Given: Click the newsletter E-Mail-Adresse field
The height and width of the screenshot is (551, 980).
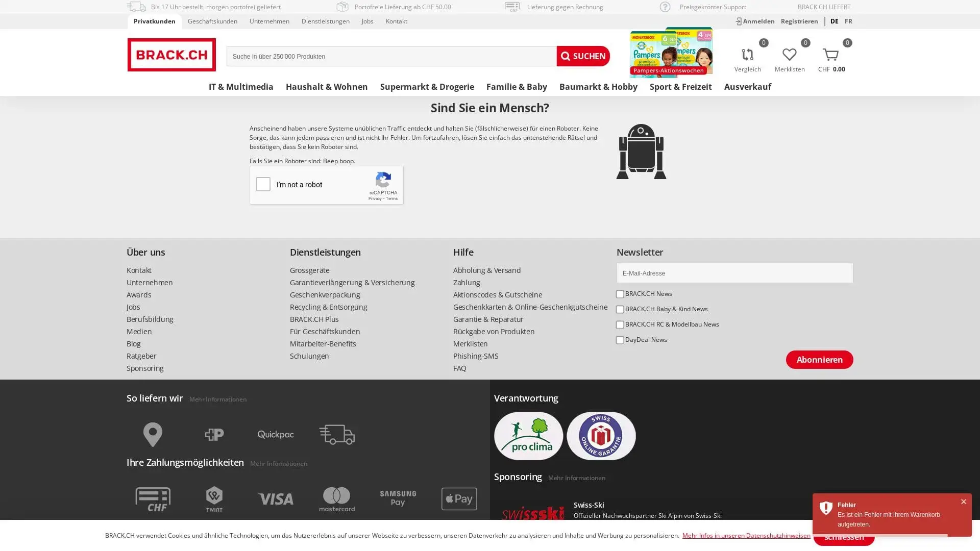Looking at the screenshot, I should [734, 273].
